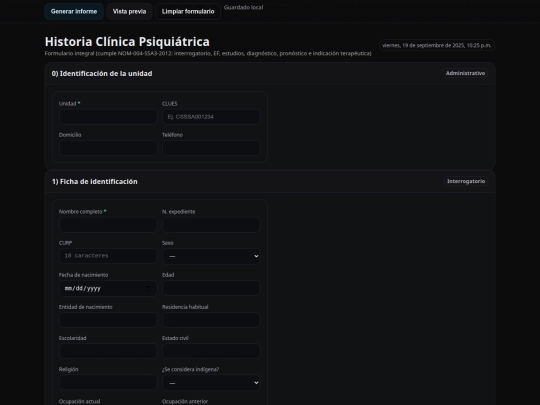Focus the N. expediente input field
540x405 pixels.
[211, 225]
